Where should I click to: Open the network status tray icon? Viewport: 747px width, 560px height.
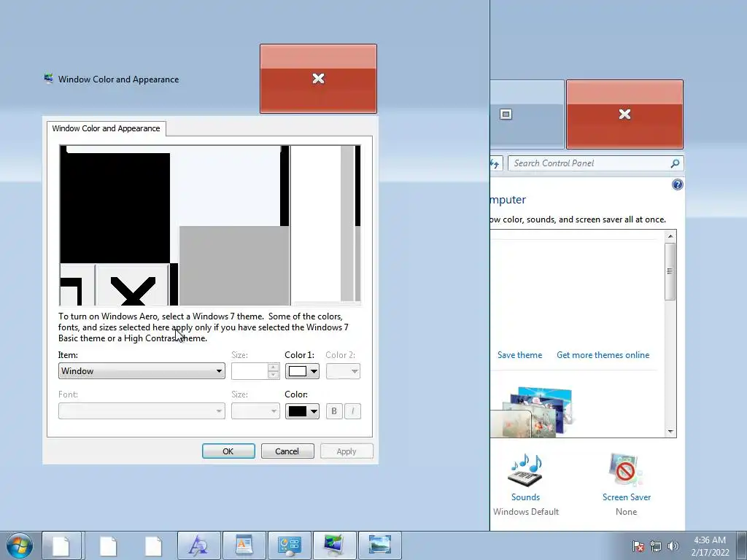pyautogui.click(x=656, y=546)
